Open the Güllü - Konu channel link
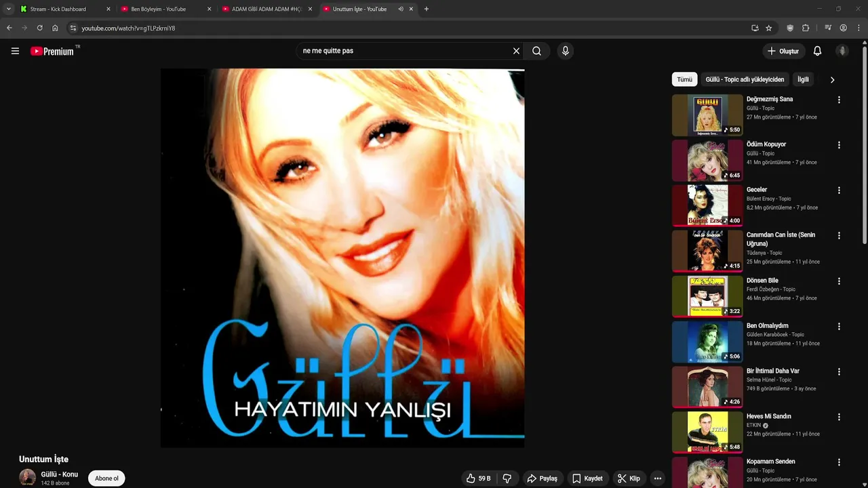Viewport: 868px width, 488px height. tap(60, 474)
